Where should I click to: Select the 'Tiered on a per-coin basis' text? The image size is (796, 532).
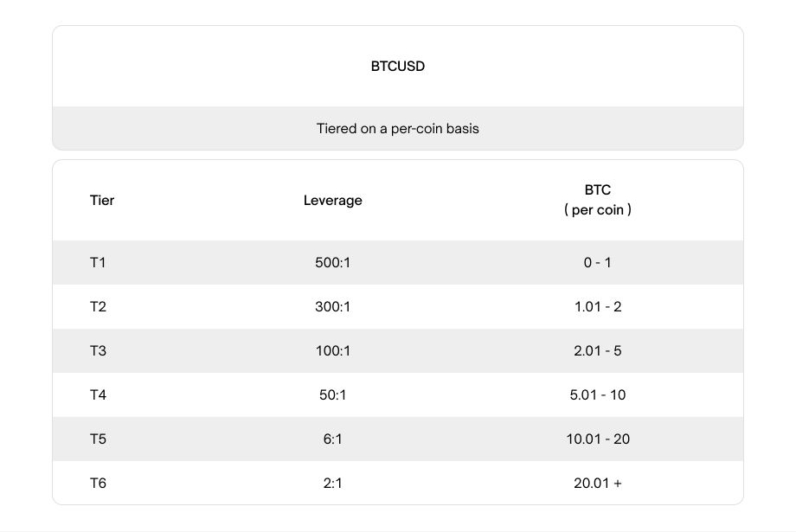(x=397, y=128)
